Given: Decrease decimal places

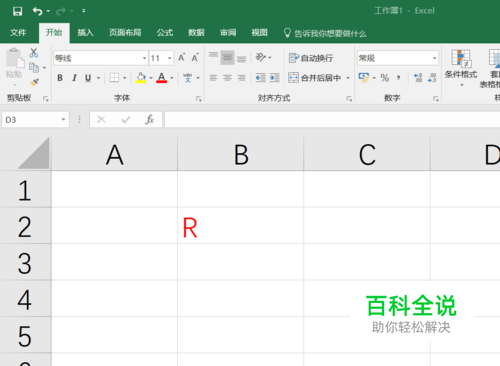Looking at the screenshot, I should coord(432,78).
